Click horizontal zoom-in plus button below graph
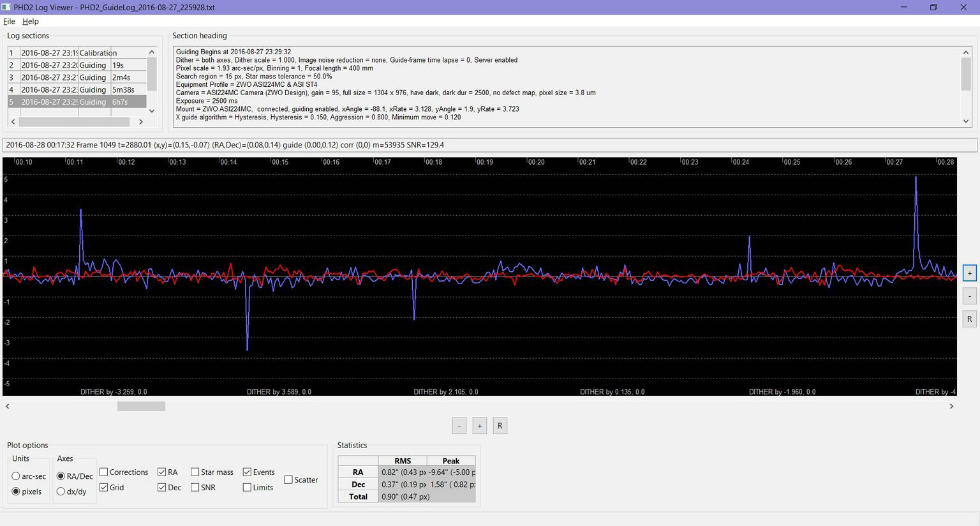Viewport: 980px width, 526px height. tap(479, 426)
